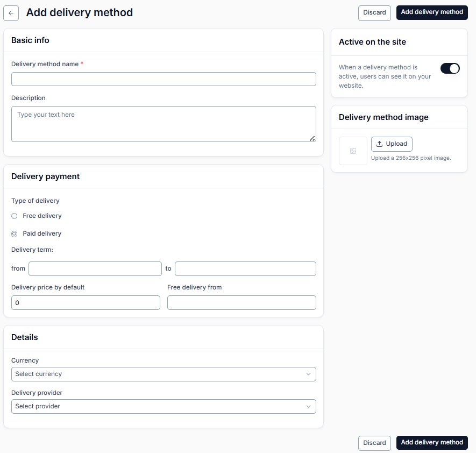Screen dimensions: 476x453
Task: Click the top Discard button
Action: coord(374,13)
